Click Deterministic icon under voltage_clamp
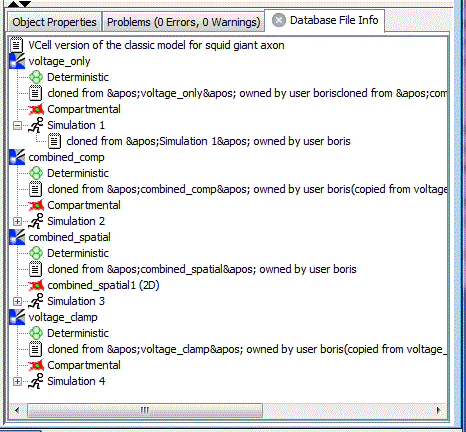 (x=36, y=333)
